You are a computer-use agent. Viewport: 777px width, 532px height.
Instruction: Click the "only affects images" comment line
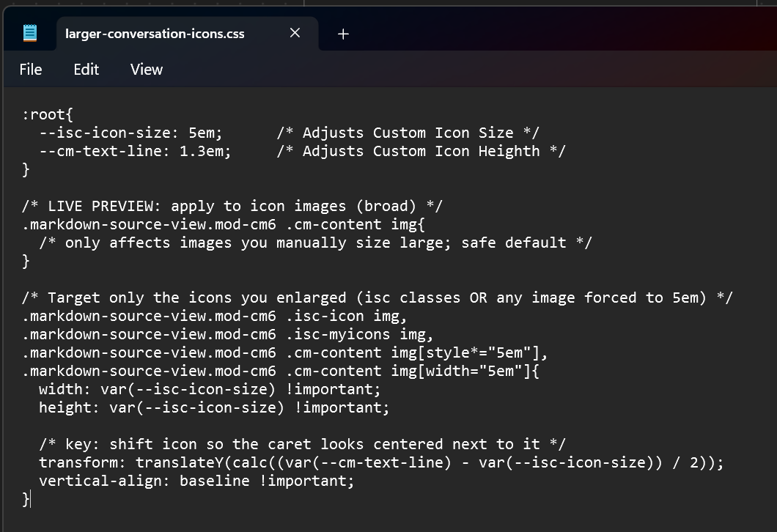[315, 243]
